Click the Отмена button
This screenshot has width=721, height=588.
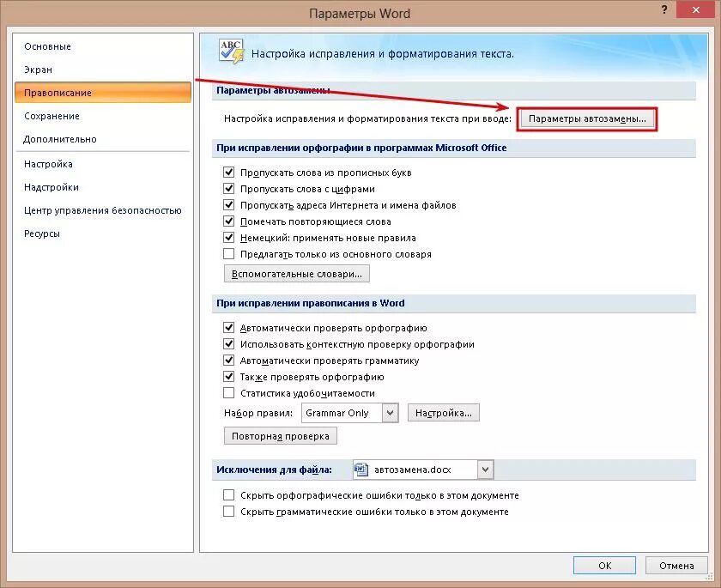click(676, 566)
